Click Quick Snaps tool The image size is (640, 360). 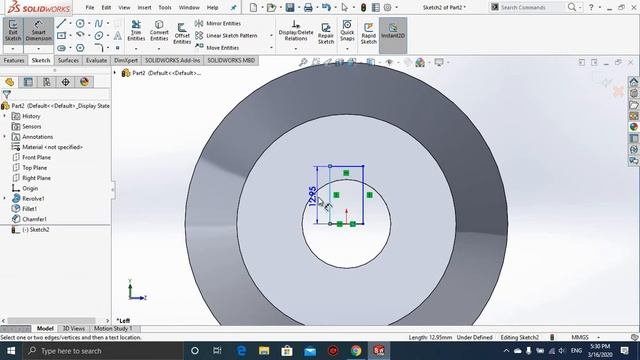click(347, 31)
